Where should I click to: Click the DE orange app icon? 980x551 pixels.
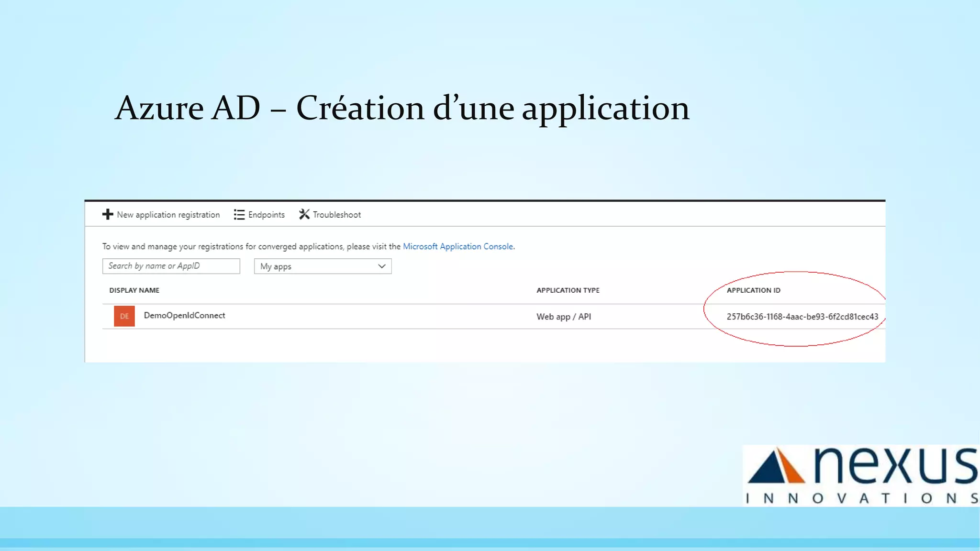pyautogui.click(x=124, y=316)
